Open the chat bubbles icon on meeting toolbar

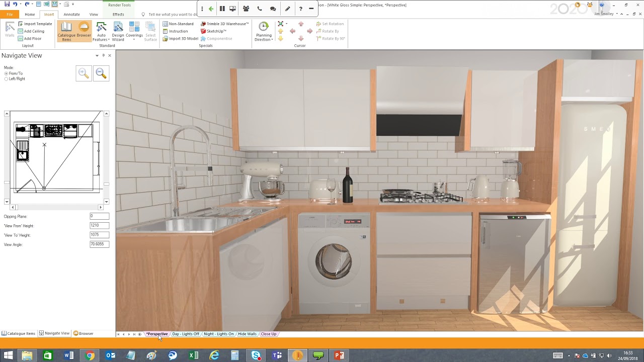(x=273, y=9)
